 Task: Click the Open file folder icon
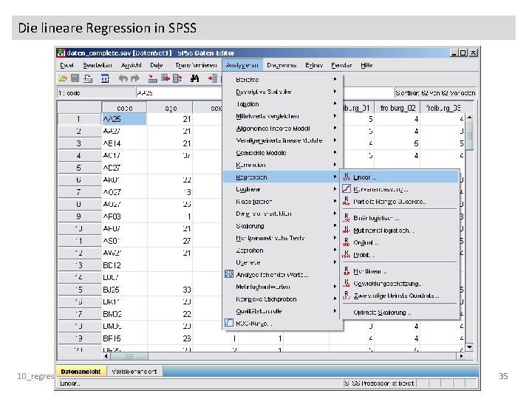63,79
